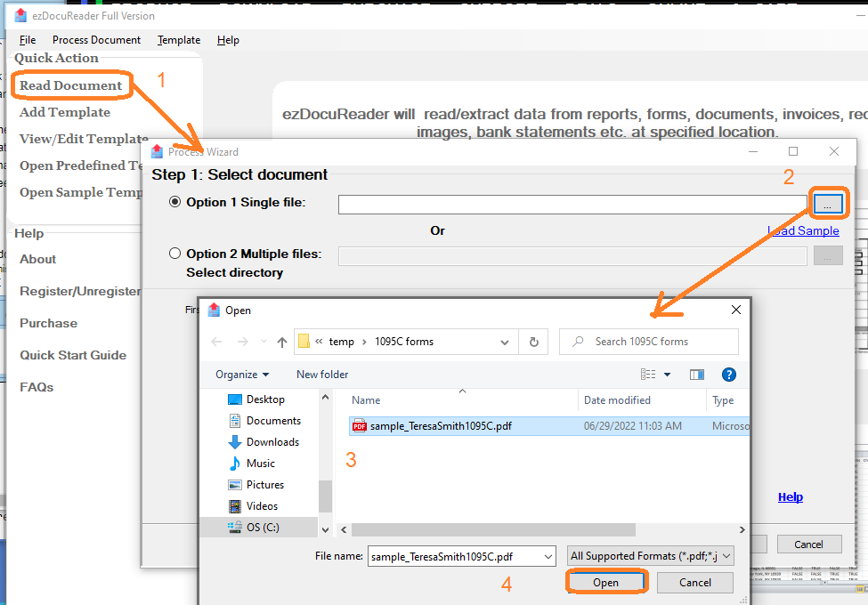
Task: Click the browse button for single file
Action: click(827, 205)
